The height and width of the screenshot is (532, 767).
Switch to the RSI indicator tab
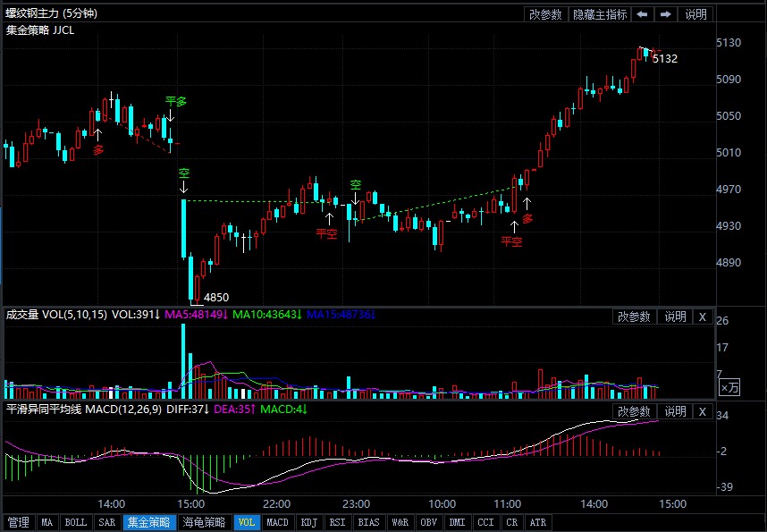point(338,522)
